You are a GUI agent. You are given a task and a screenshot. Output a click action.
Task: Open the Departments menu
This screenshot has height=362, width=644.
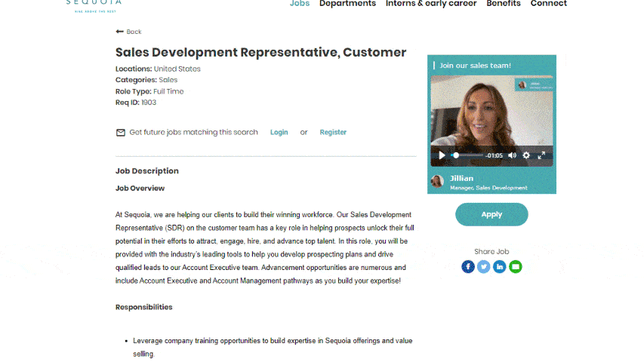[x=347, y=4]
